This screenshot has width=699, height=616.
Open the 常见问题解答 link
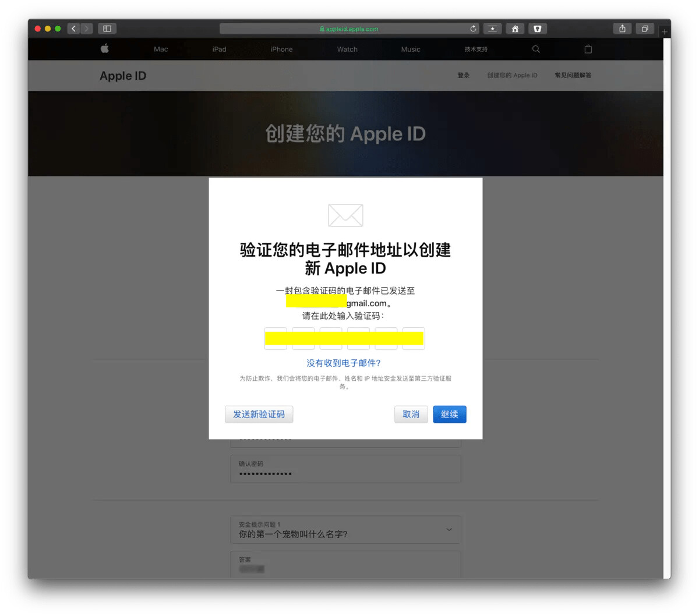tap(573, 75)
